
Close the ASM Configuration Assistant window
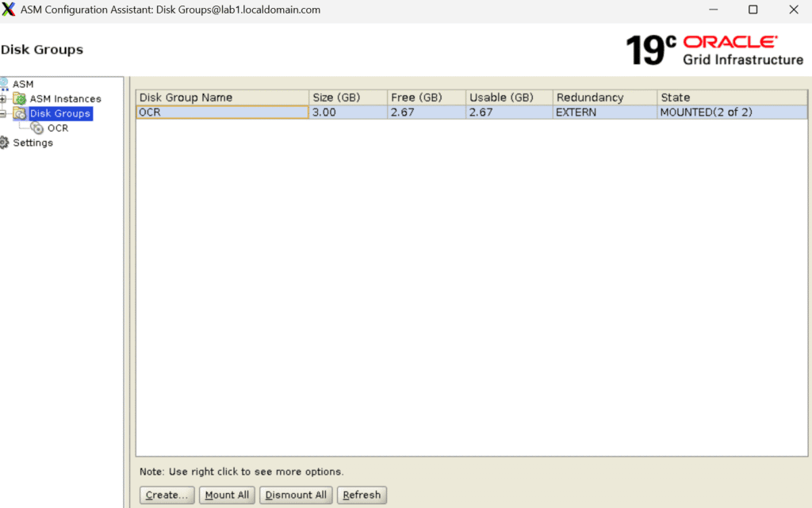793,10
